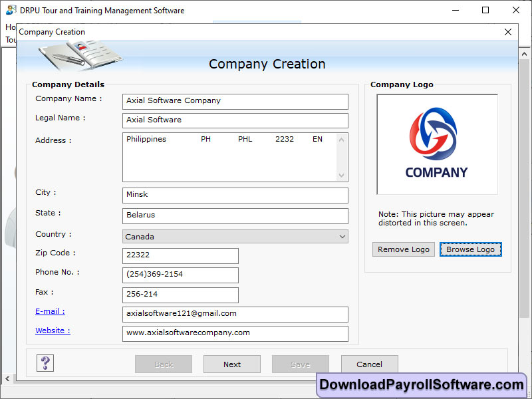Click Browse Logo to choose an image
532x399 pixels.
[x=470, y=249]
